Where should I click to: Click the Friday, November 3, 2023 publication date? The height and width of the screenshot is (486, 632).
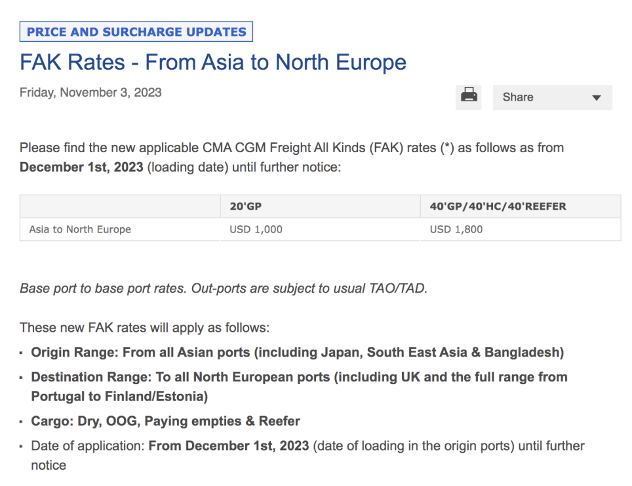coord(91,93)
